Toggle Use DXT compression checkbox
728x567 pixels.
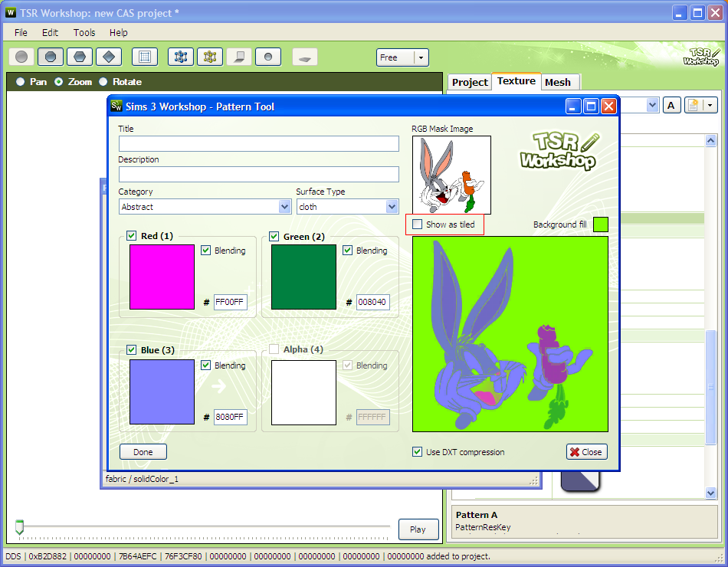(418, 452)
